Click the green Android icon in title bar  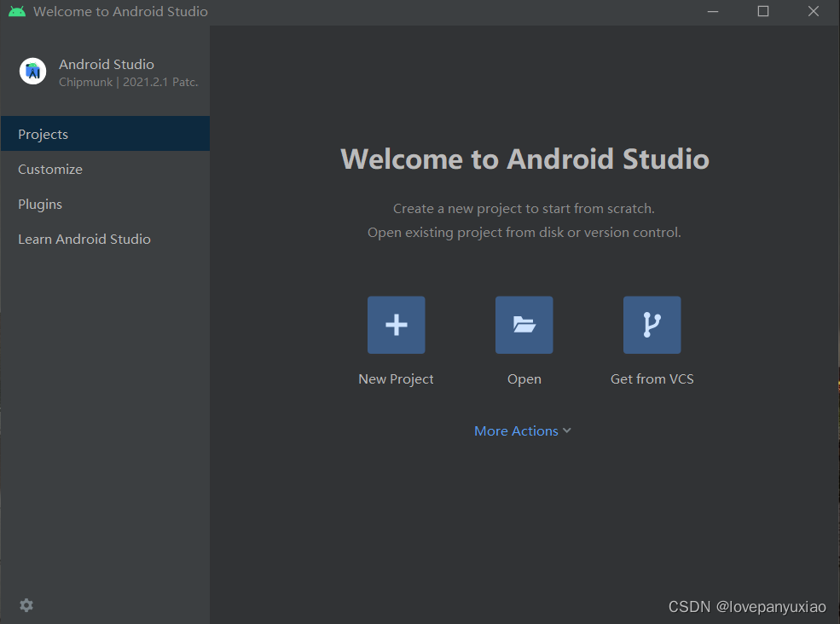[17, 11]
